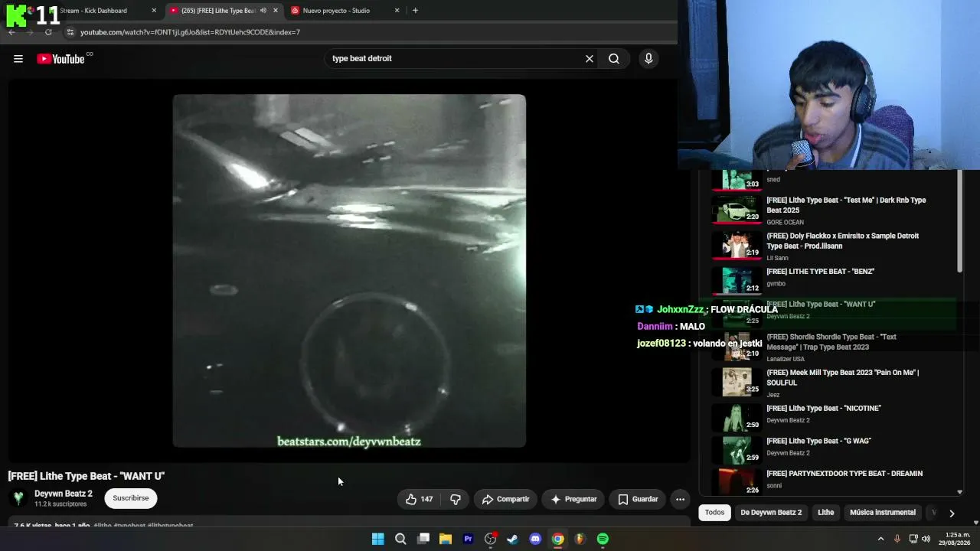Open the volume control in system tray

point(926,539)
